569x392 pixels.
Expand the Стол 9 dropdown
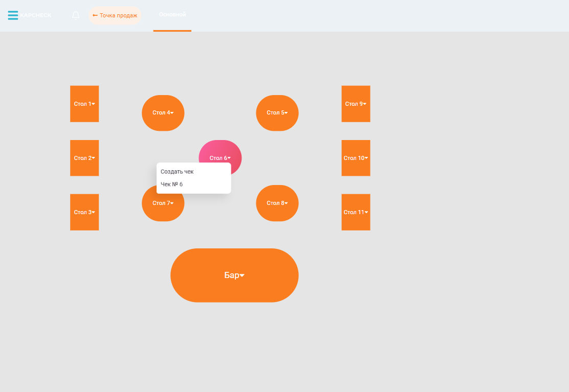tap(356, 104)
